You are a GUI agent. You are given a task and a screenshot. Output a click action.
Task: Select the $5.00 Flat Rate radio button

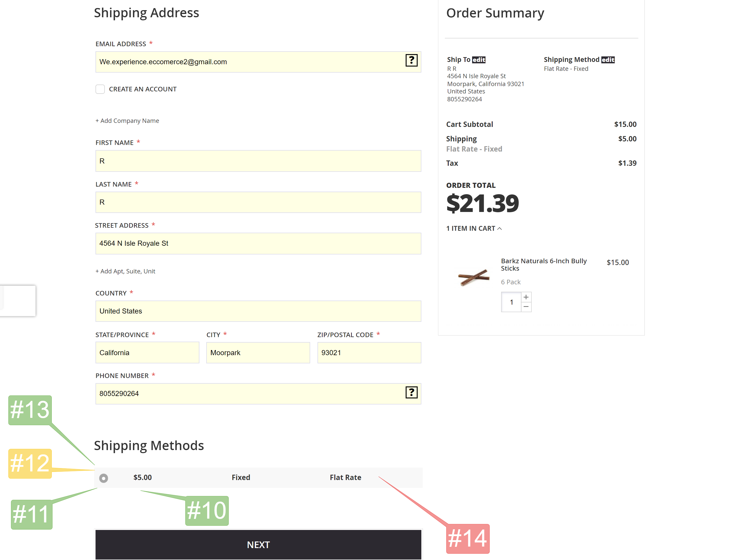[104, 478]
